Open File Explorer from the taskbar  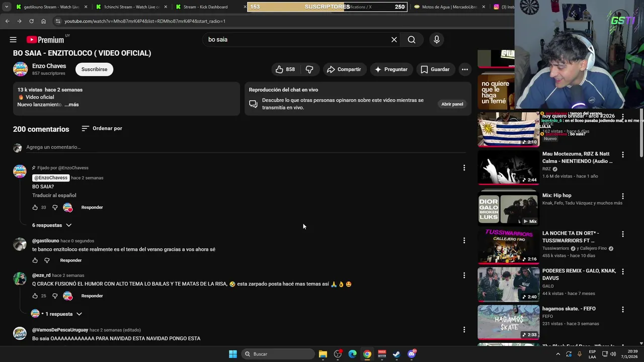click(x=323, y=354)
